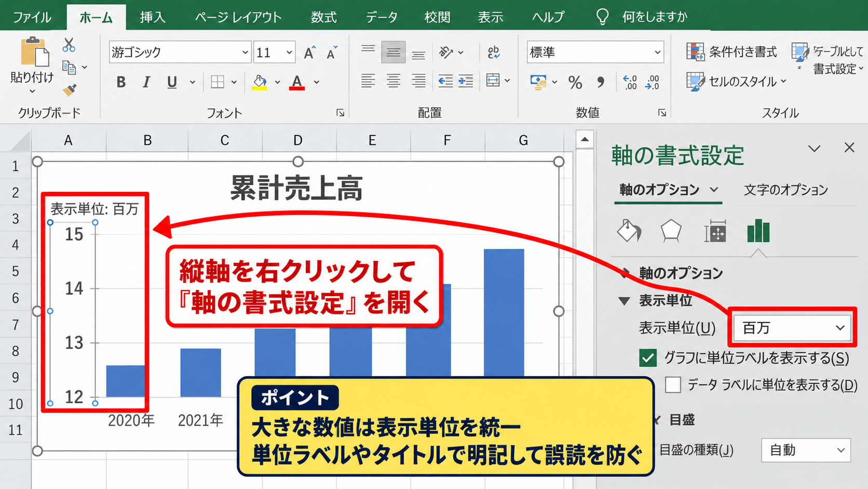
Task: Open the 数式 ribbon tab
Action: (323, 17)
